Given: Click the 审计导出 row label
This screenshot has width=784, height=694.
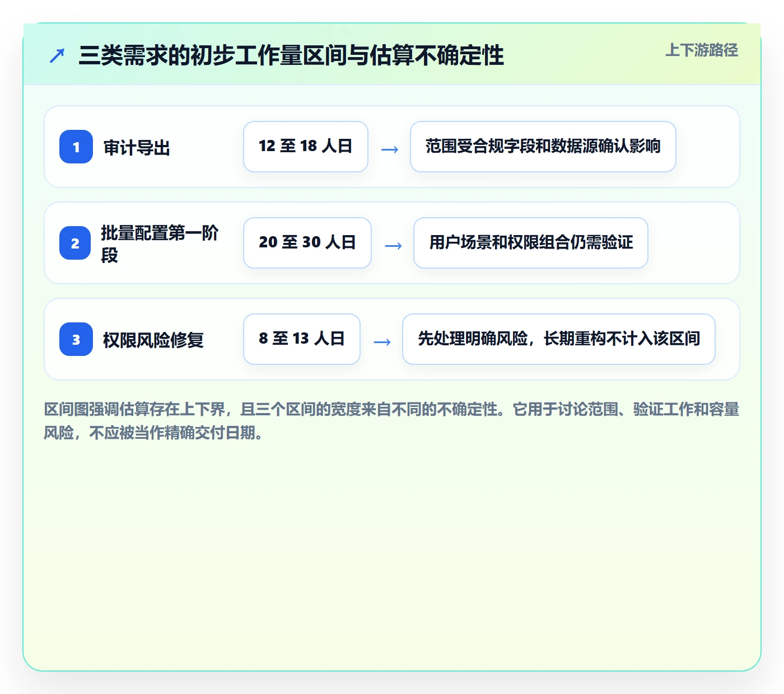Looking at the screenshot, I should [x=137, y=148].
